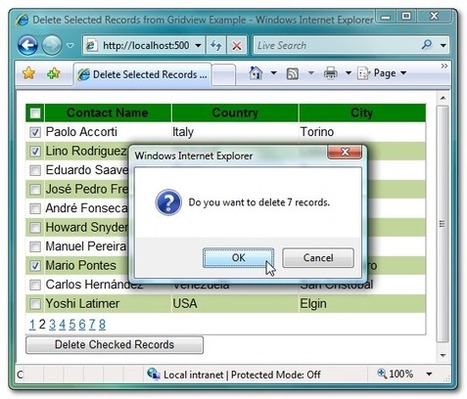The height and width of the screenshot is (399, 467).
Task: Click OK in the confirmation dialog
Action: pos(238,258)
